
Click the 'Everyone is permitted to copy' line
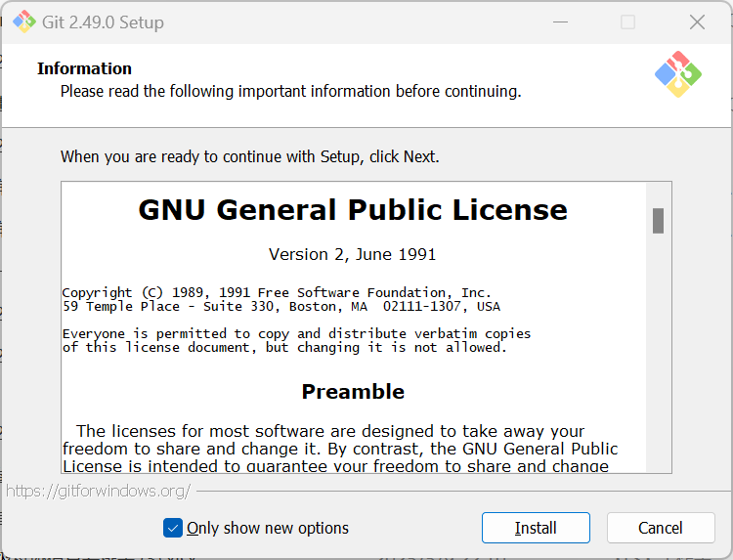coord(297,334)
